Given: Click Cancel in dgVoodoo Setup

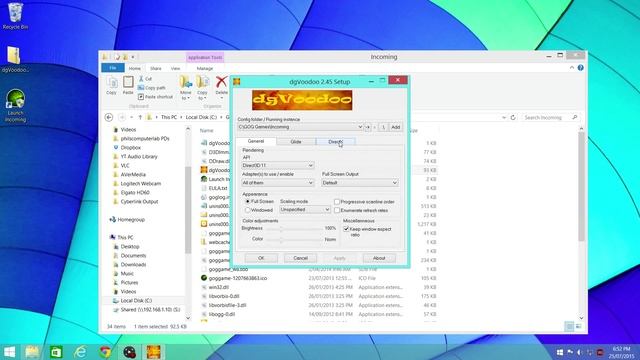Looking at the screenshot, I should coord(300,258).
